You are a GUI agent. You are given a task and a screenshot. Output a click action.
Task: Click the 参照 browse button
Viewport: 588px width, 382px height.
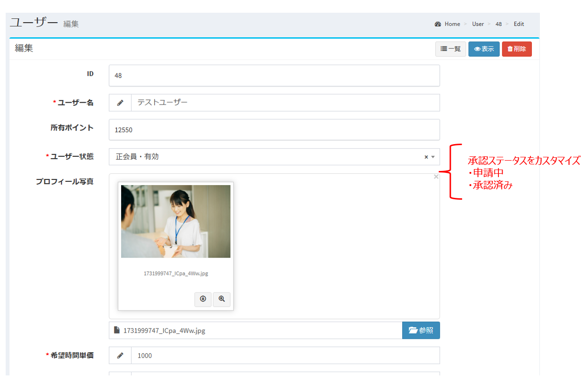click(421, 331)
